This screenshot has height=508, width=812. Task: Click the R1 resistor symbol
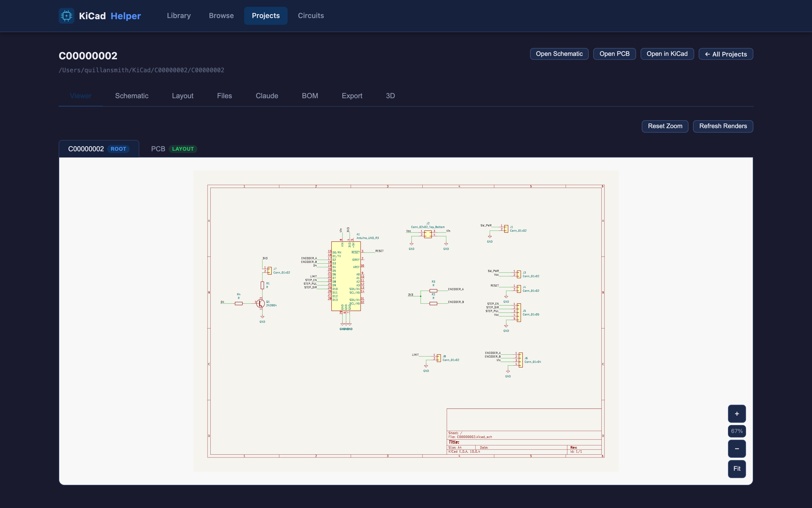[x=262, y=285]
